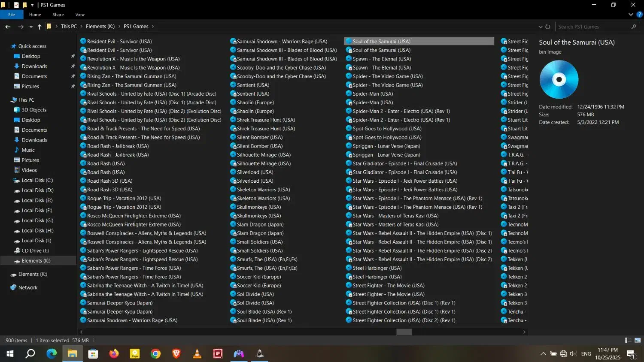Viewport: 644px width, 362px height.
Task: Click the large disc preview image
Action: [559, 79]
